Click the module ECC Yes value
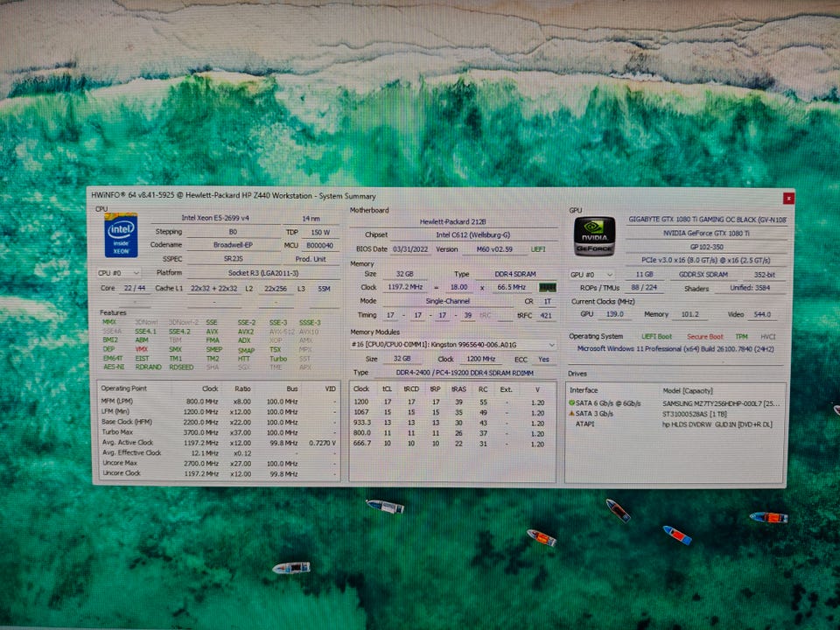 click(x=543, y=360)
